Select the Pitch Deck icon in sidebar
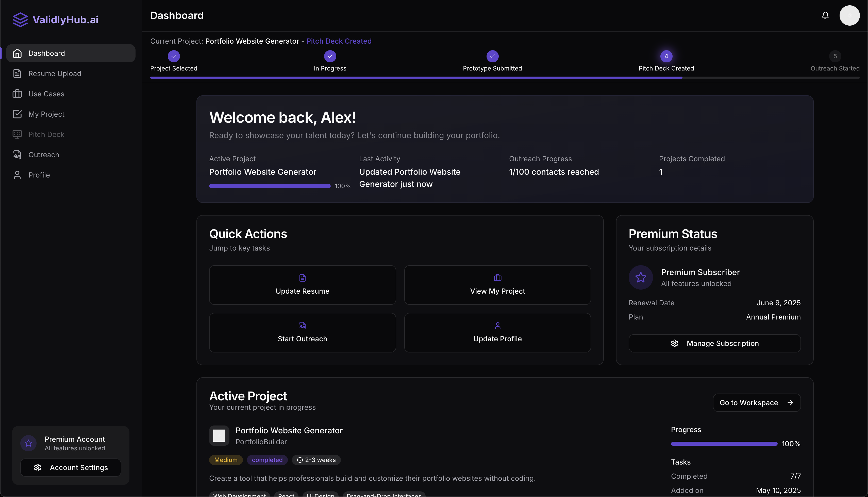 coord(18,134)
